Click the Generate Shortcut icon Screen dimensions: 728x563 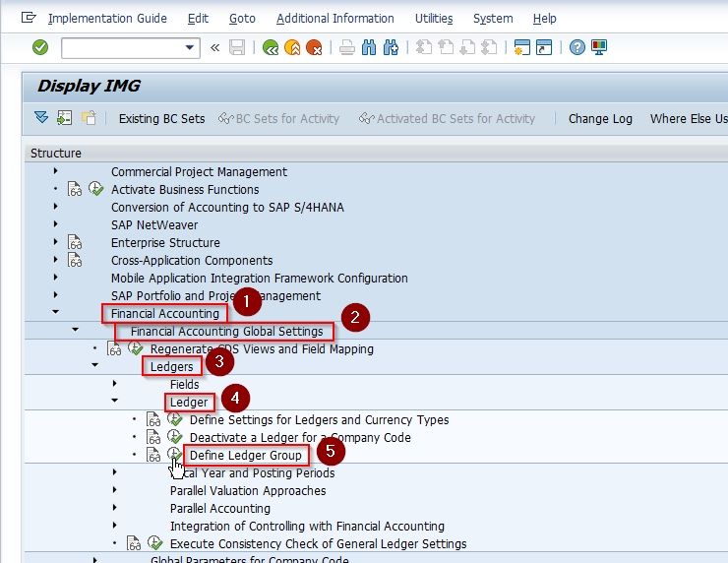[x=544, y=47]
